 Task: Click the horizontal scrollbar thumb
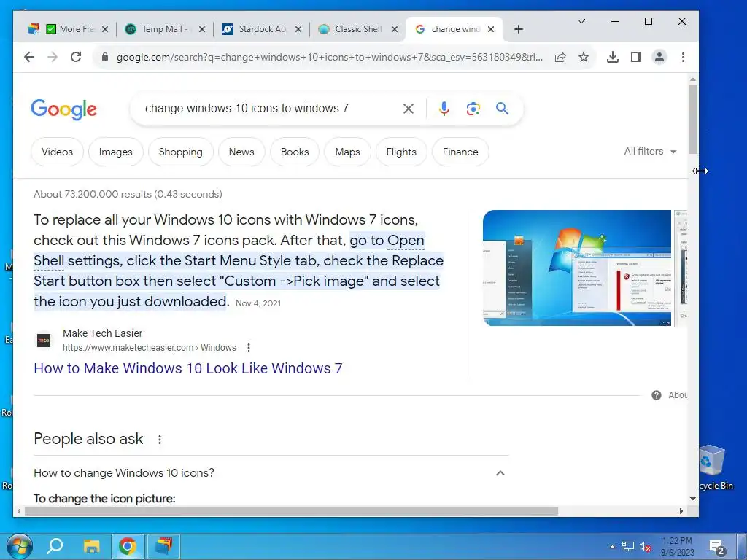pos(291,511)
